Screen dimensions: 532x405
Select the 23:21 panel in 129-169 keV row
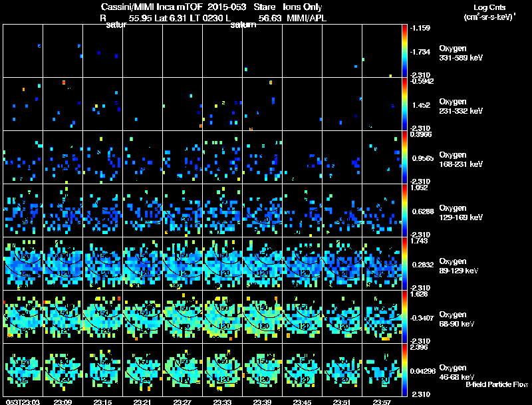click(x=143, y=210)
